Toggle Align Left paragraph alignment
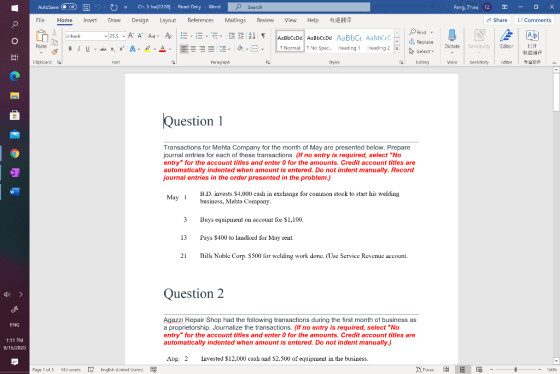Screen dimensions: 560x374 184,49
